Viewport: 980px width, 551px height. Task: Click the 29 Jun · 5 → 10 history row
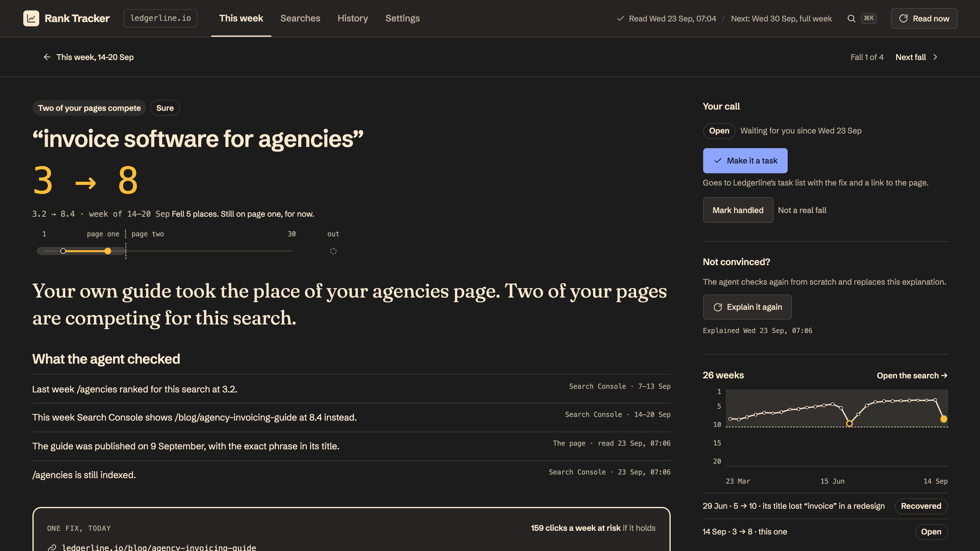[x=825, y=506]
